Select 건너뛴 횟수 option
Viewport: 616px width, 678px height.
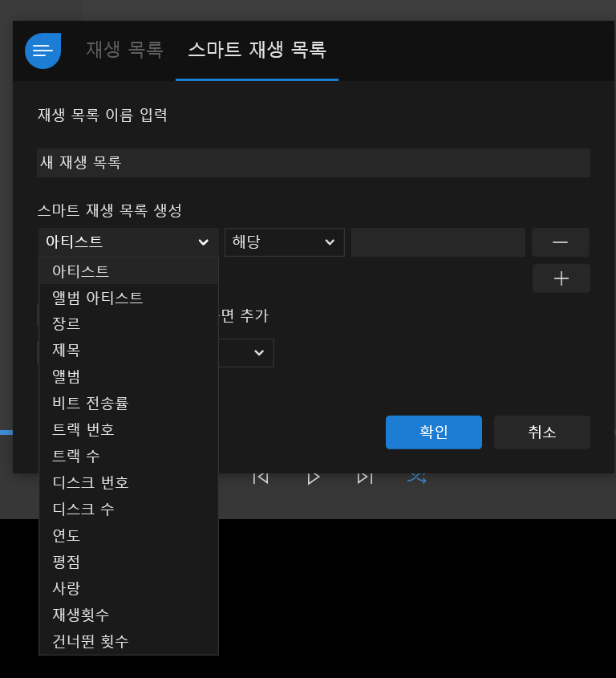point(128,641)
